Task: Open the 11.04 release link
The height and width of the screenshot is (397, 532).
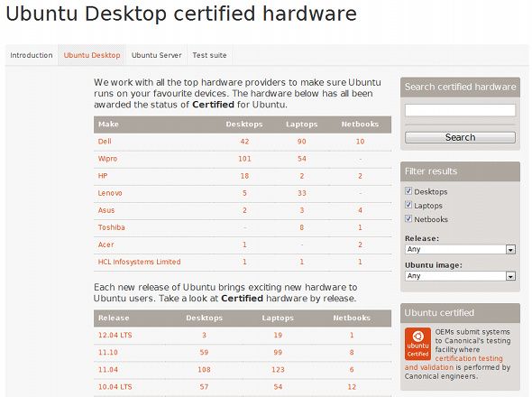Action: (x=108, y=370)
